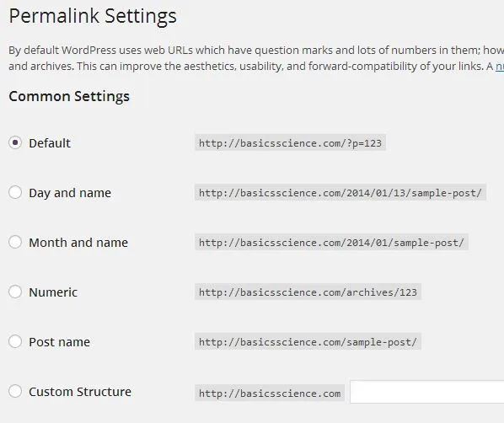The height and width of the screenshot is (423, 504).
Task: Click into the Custom Structure text field
Action: click(x=426, y=392)
